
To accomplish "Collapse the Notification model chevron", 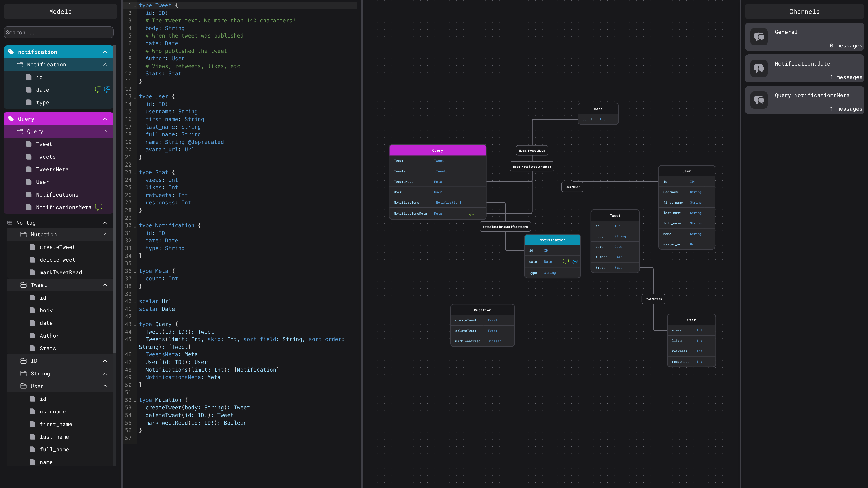I will click(x=105, y=64).
